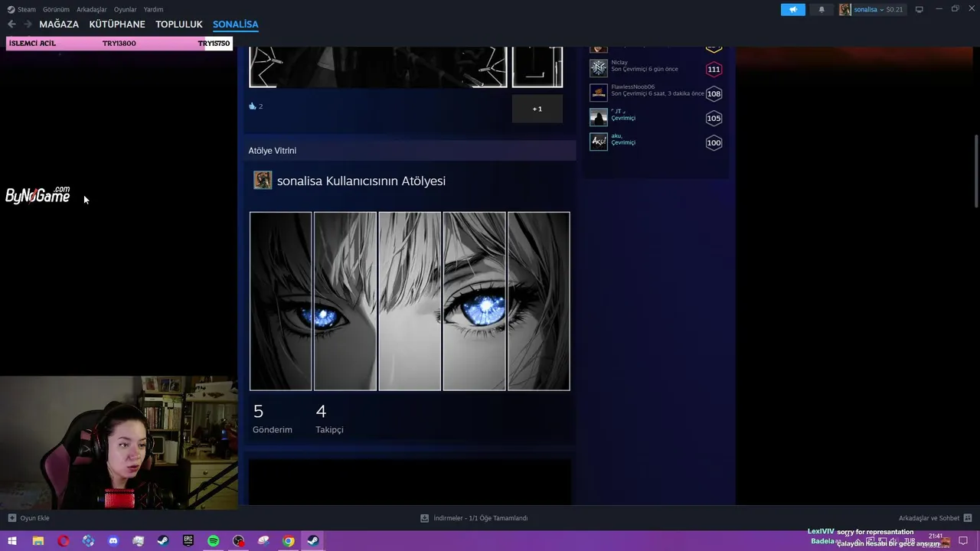Open Spotify from taskbar
Viewport: 980px width, 551px height.
pos(214,541)
